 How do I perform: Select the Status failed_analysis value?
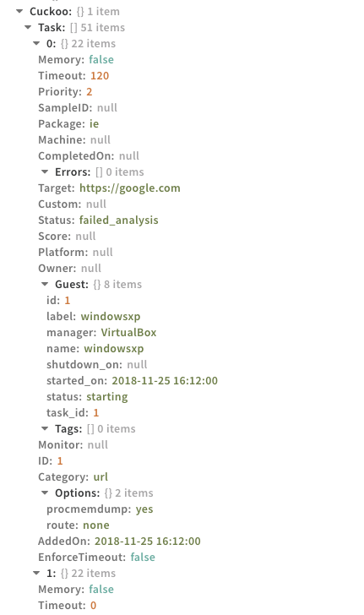click(118, 220)
